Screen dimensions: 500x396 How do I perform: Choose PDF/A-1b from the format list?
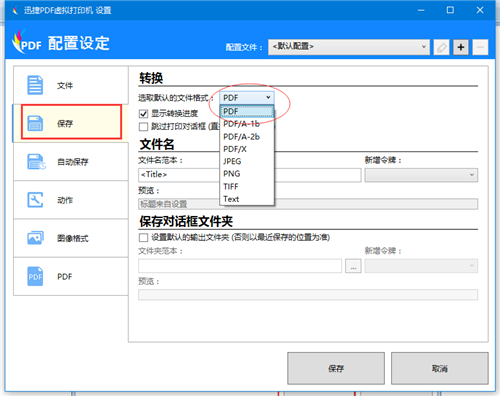(247, 124)
